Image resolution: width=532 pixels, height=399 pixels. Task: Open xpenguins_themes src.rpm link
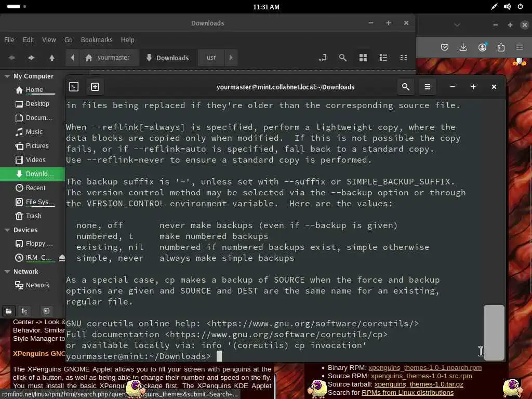(x=421, y=376)
